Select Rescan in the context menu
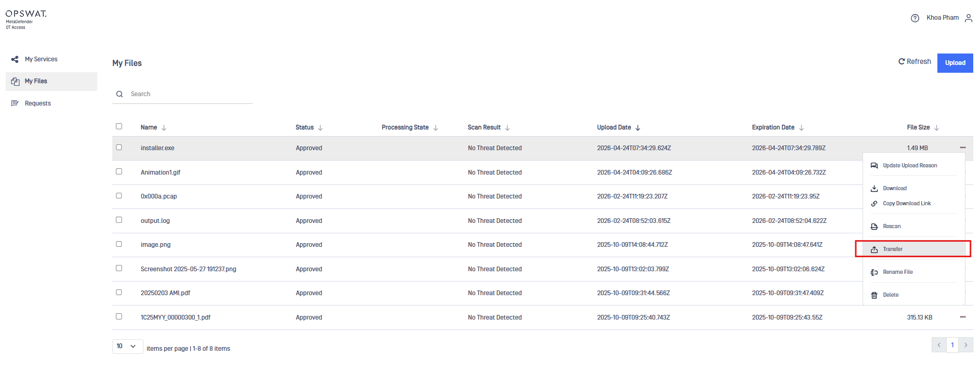This screenshot has height=384, width=980. (892, 227)
